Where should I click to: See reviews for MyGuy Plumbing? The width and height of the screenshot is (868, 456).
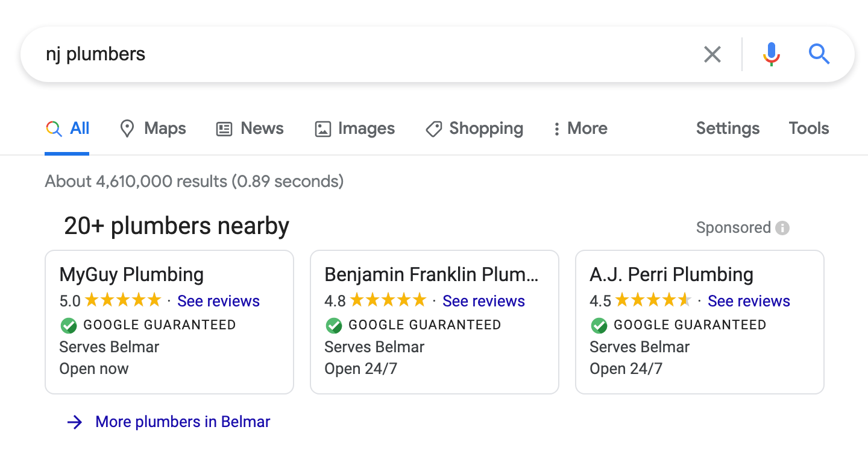(218, 301)
